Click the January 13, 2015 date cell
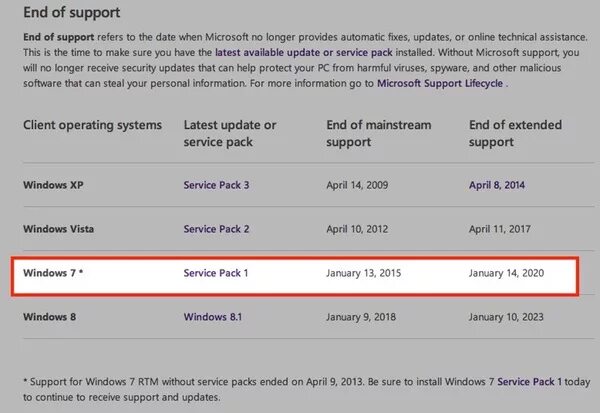The image size is (600, 413). [x=368, y=272]
